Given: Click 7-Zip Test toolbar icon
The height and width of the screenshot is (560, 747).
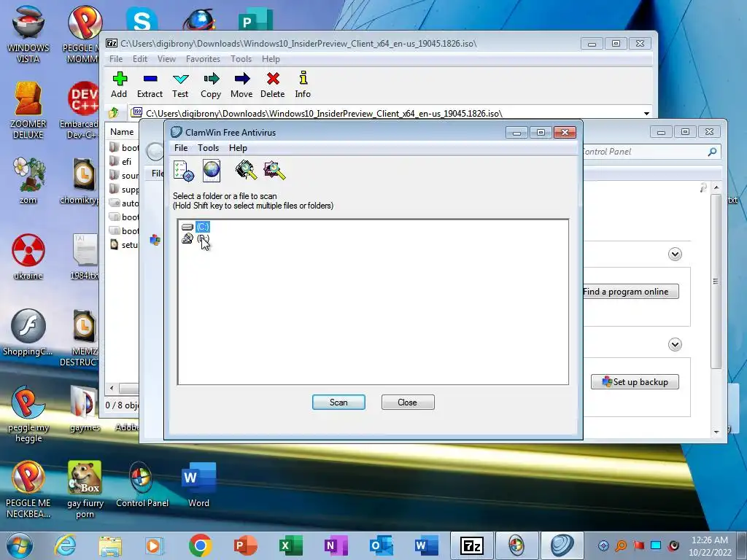Looking at the screenshot, I should pos(181,85).
